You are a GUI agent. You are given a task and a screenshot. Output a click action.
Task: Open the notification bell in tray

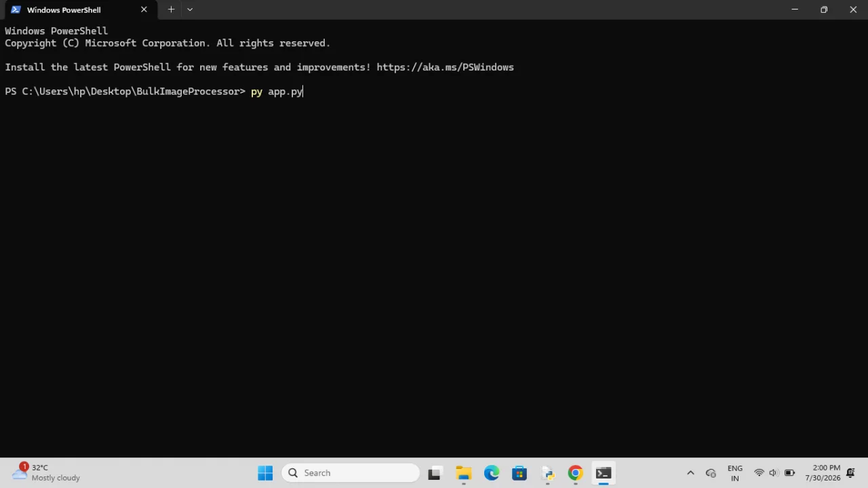(x=850, y=473)
